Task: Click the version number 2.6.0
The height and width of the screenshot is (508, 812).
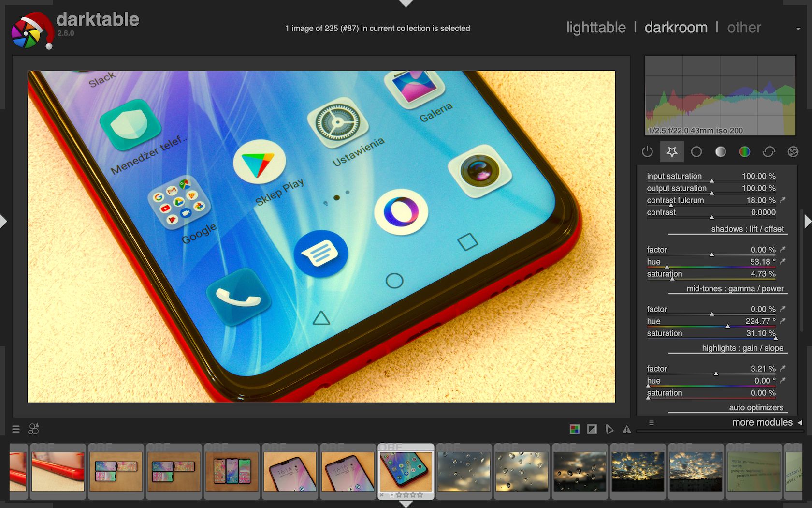Action: pyautogui.click(x=66, y=33)
